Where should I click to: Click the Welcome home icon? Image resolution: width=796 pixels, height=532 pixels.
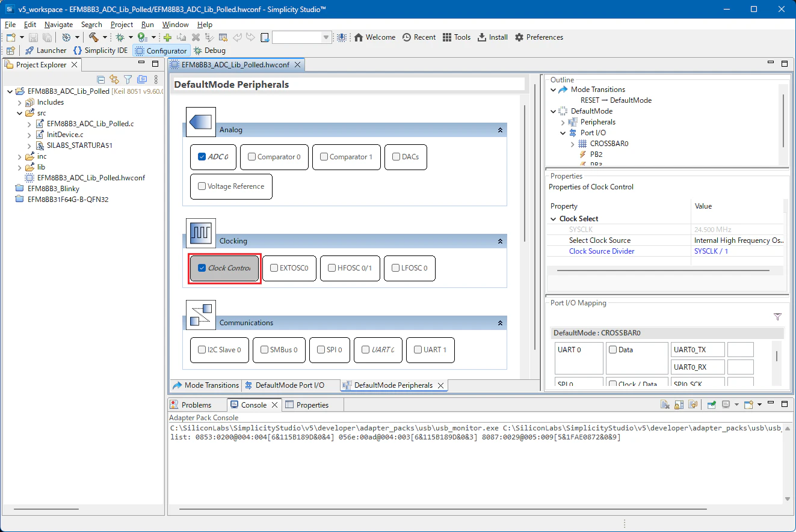pyautogui.click(x=359, y=37)
